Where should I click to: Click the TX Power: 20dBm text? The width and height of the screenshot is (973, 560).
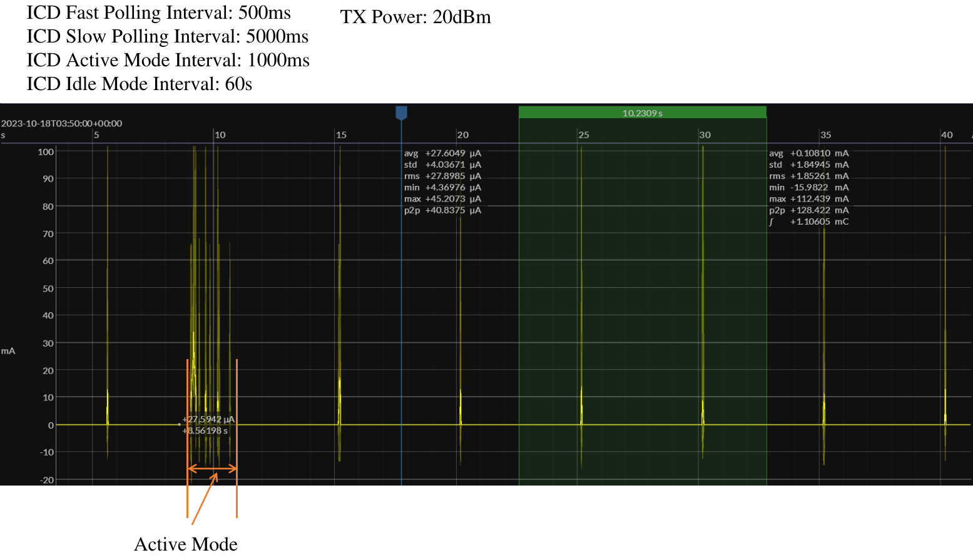pyautogui.click(x=415, y=18)
